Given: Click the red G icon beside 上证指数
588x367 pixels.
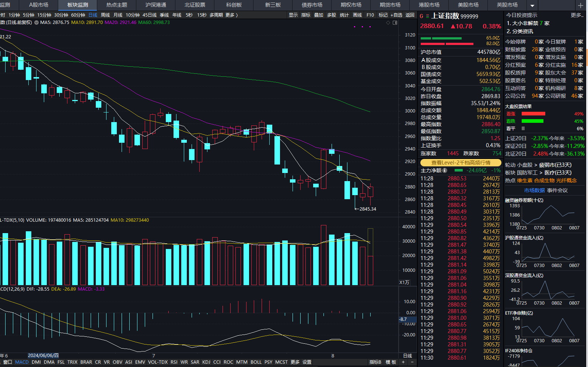Looking at the screenshot, I should [421, 16].
